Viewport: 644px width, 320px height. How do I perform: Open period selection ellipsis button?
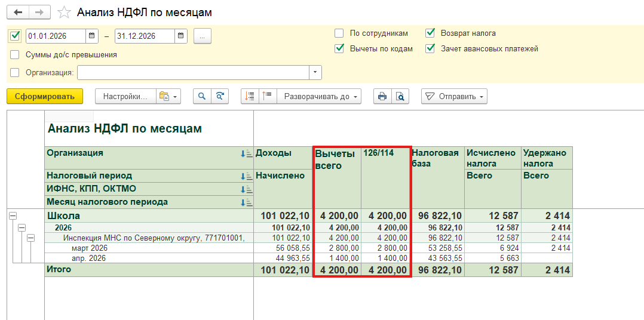click(202, 36)
